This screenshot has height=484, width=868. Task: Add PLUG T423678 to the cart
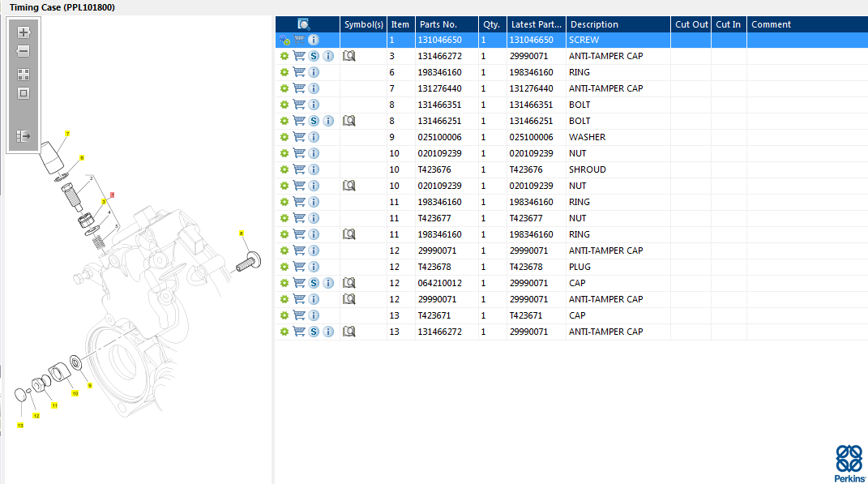point(299,267)
